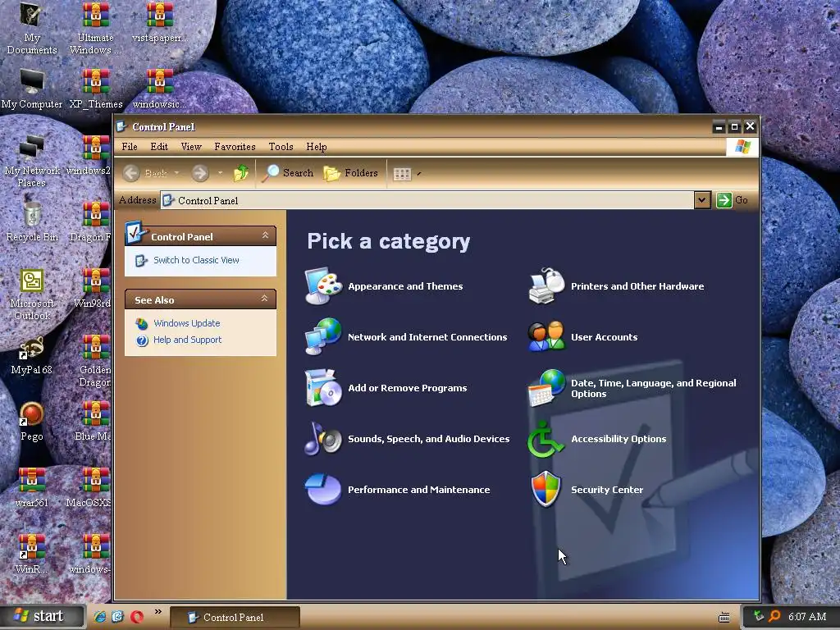The width and height of the screenshot is (840, 630).
Task: Click the clock showing 6:07 AM
Action: coord(807,617)
